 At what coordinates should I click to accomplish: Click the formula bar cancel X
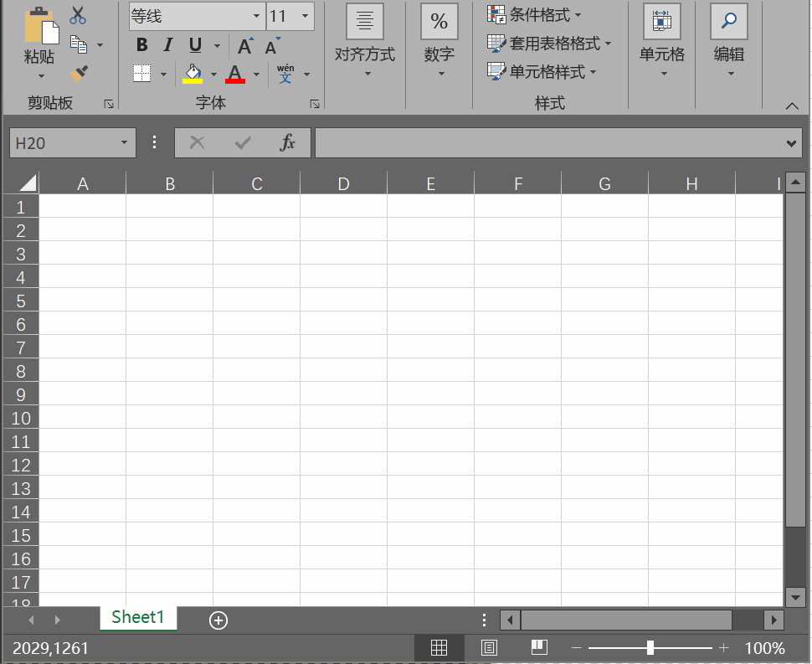(x=198, y=142)
